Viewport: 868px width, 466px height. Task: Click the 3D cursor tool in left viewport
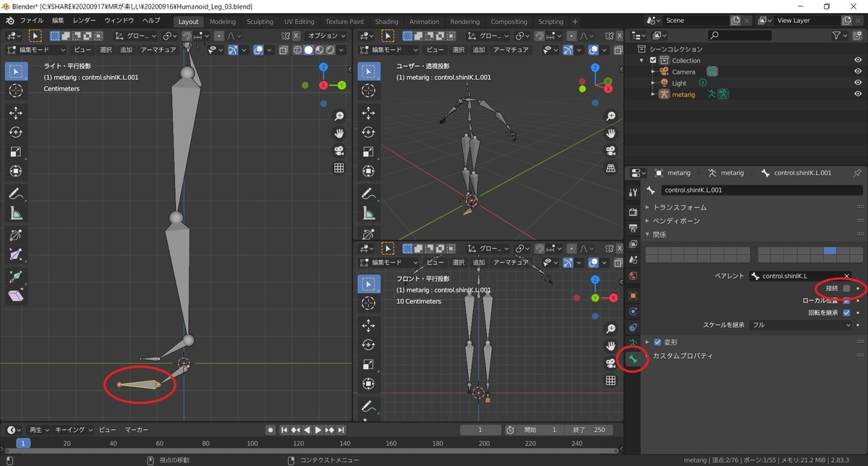tap(16, 90)
